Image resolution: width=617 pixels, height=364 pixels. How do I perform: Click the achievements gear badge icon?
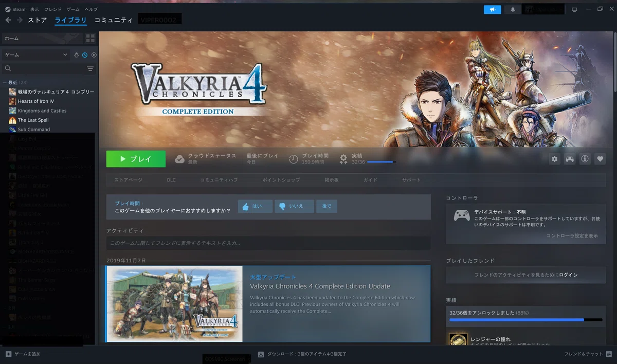point(343,159)
